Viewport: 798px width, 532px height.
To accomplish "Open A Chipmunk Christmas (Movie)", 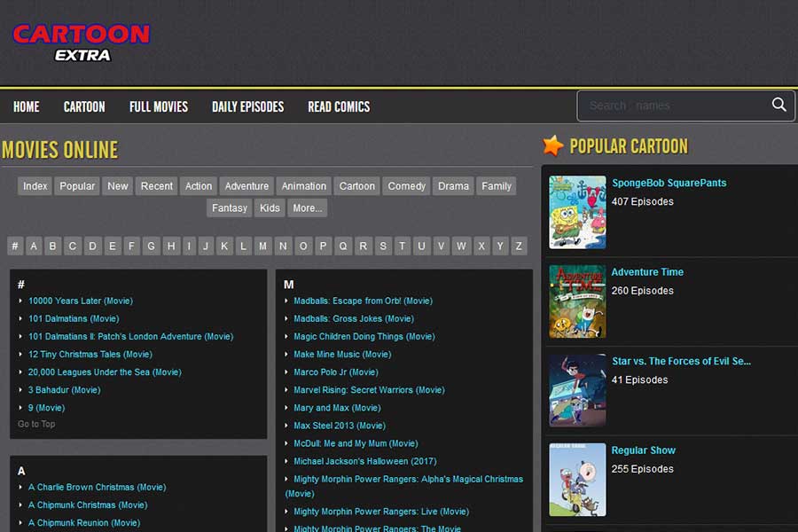I will (x=88, y=505).
